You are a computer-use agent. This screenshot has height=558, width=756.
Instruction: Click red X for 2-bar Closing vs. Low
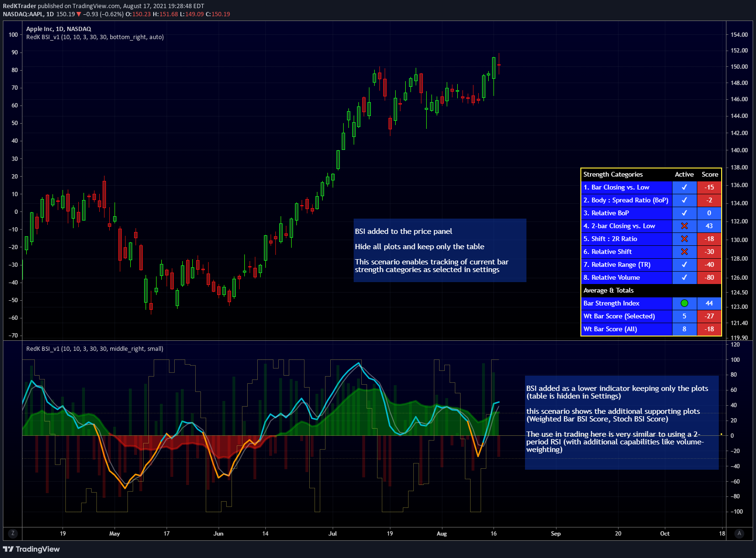pyautogui.click(x=684, y=226)
